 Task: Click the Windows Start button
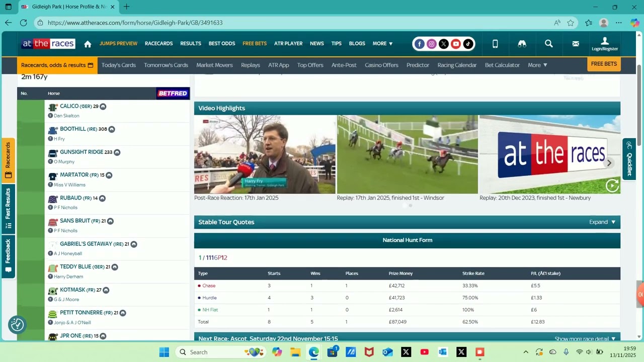pos(164,352)
